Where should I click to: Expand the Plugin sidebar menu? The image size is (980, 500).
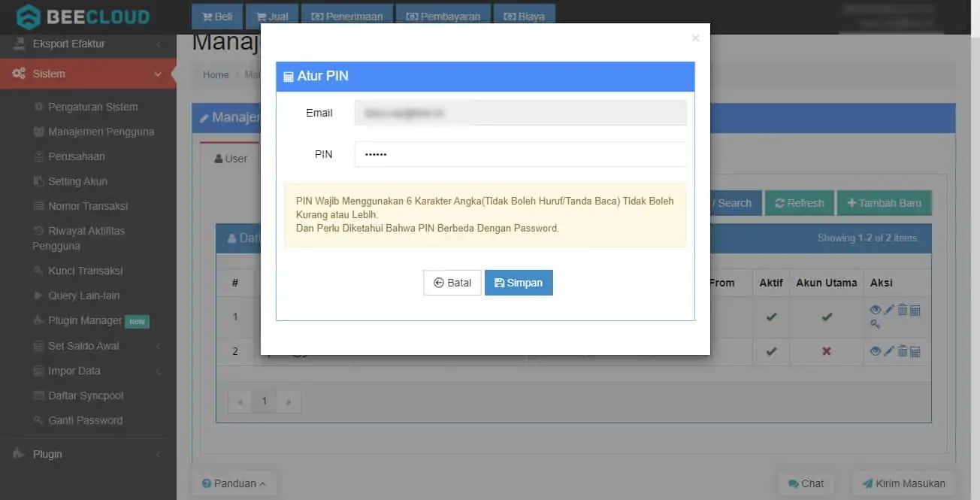pos(88,454)
